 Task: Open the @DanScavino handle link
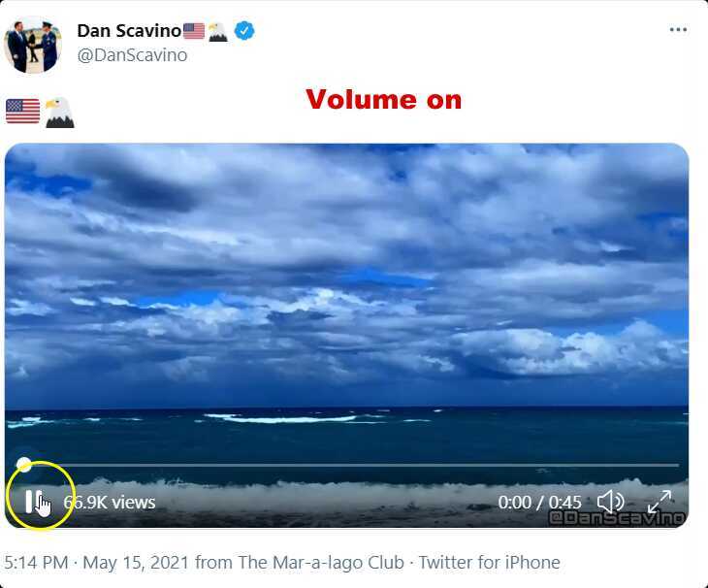pos(132,55)
